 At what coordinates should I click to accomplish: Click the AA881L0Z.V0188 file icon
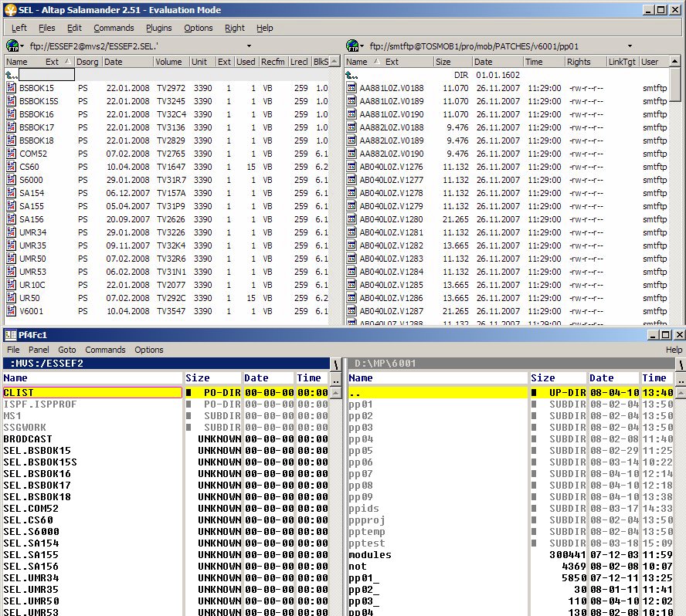click(351, 88)
